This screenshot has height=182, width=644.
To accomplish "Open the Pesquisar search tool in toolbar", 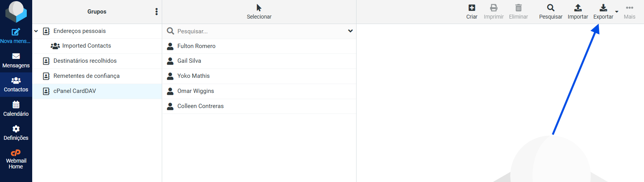I will pyautogui.click(x=551, y=8).
